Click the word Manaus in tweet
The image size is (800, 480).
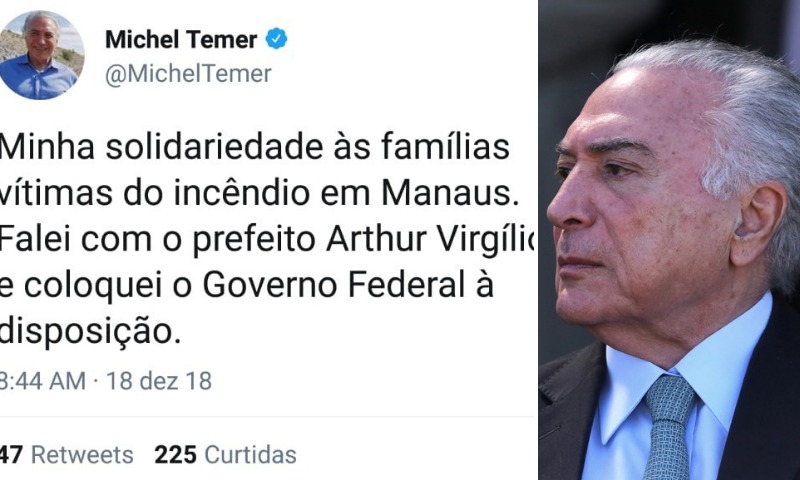coord(450,193)
